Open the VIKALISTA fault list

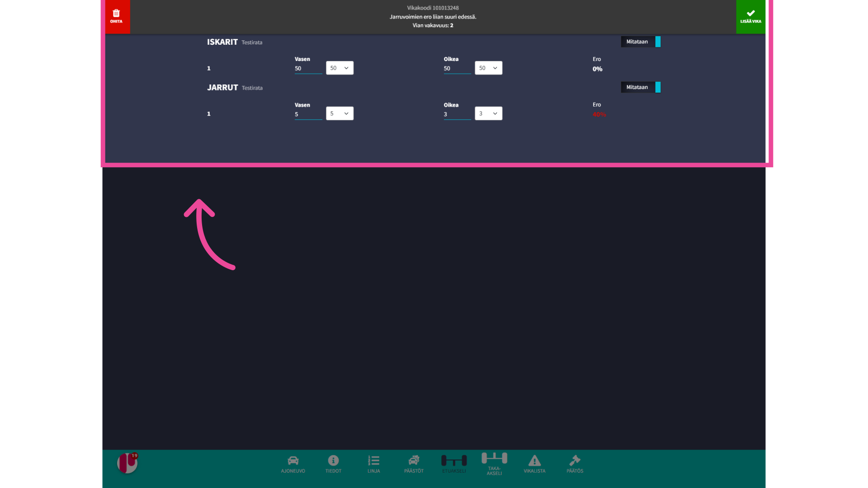(x=535, y=464)
